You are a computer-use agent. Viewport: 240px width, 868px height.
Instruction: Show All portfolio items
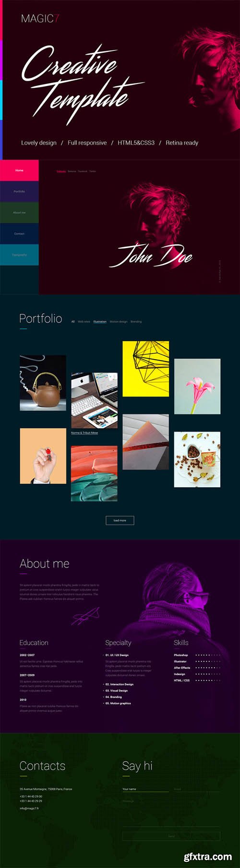(73, 322)
